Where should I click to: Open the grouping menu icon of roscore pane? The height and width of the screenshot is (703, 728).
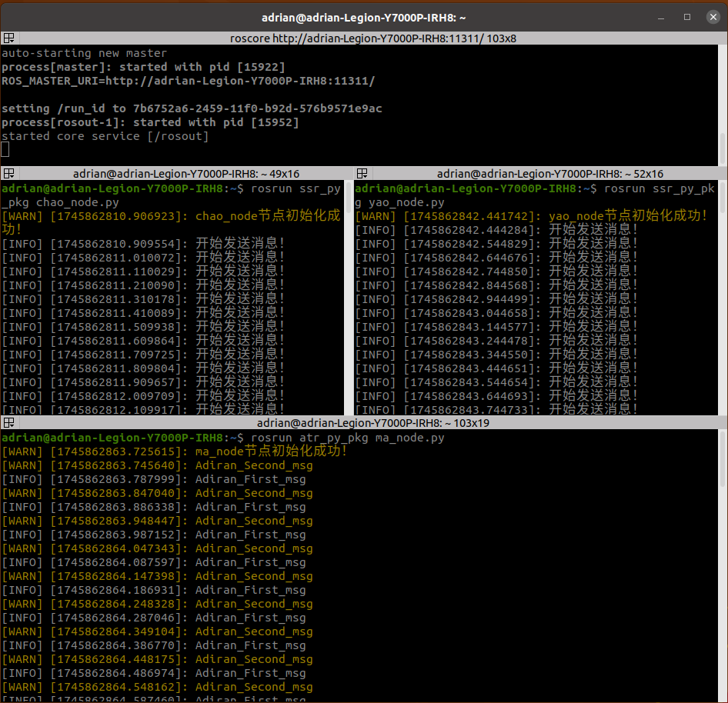click(x=8, y=38)
